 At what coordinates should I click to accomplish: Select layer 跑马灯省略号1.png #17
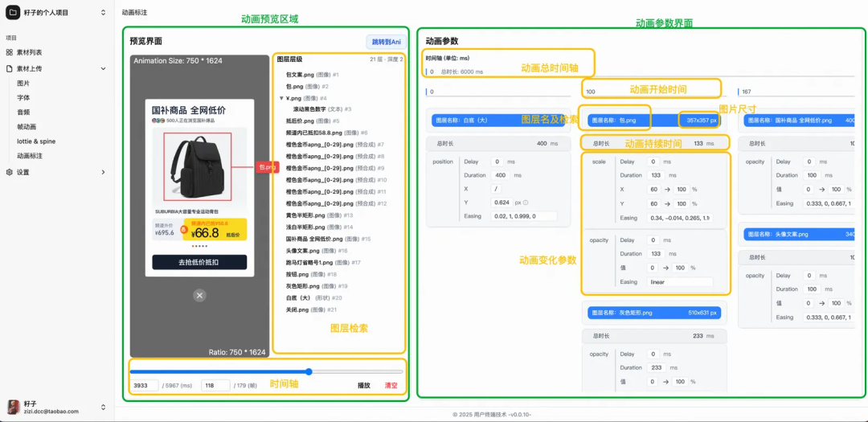(x=323, y=263)
